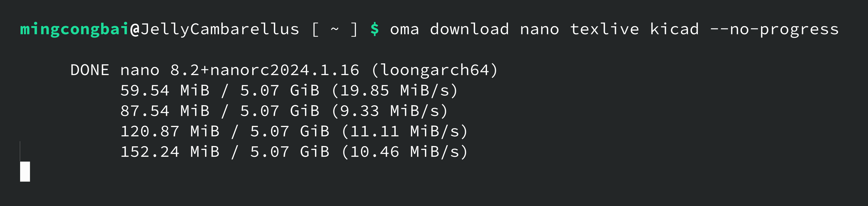Click the hostname JellyCambarellus
Screen dimensions: 868x206
click(x=220, y=30)
